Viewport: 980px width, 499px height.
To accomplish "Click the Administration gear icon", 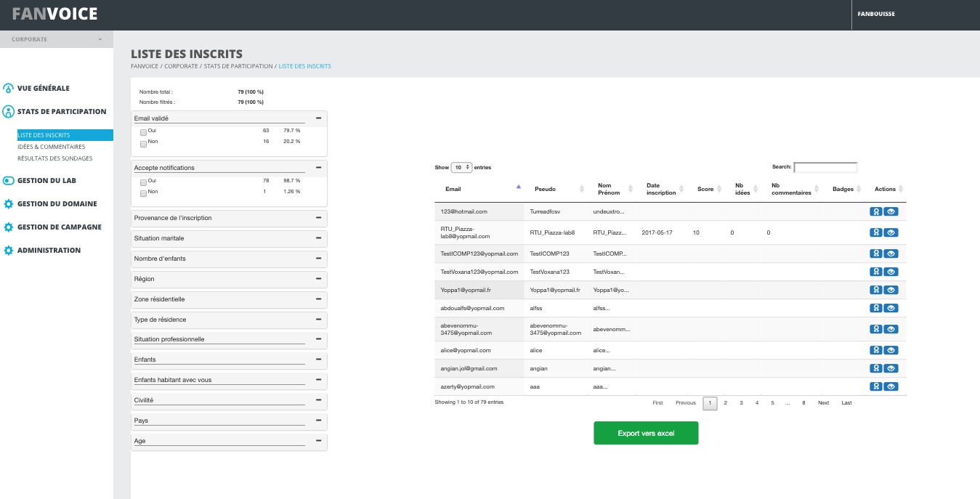I will (9, 251).
